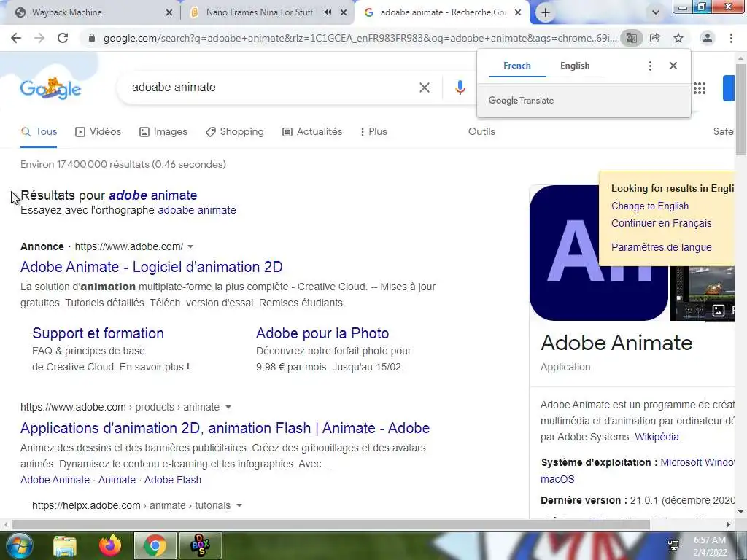Click the Google doodle logo
The image size is (747, 560).
pos(50,88)
